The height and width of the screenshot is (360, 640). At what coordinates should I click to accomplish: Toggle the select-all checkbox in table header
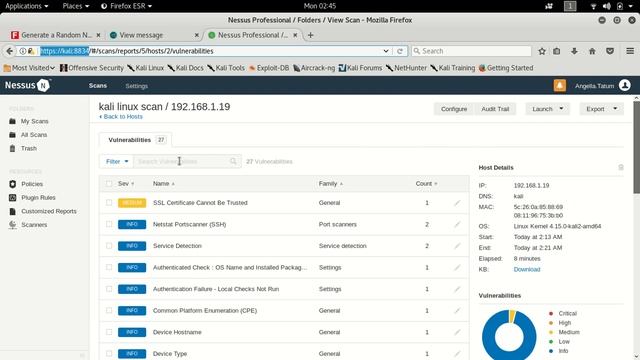coord(109,184)
